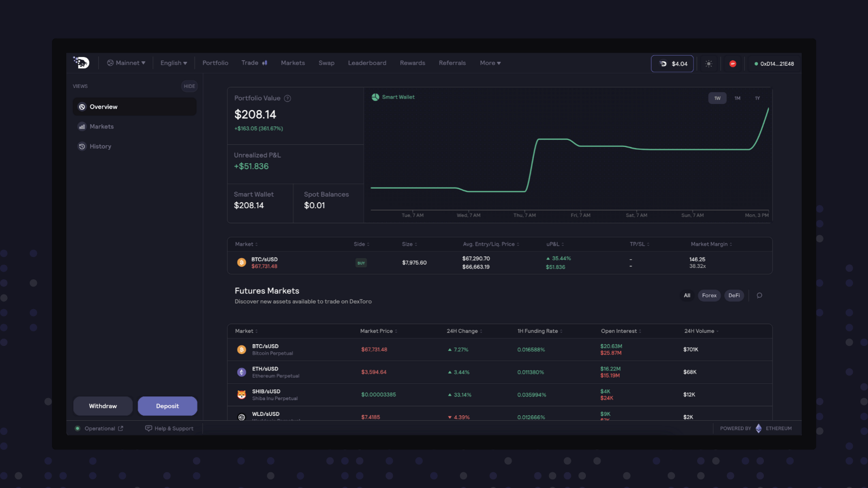Click the Bitcoin icon in futures list
868x488 pixels.
[x=241, y=350]
